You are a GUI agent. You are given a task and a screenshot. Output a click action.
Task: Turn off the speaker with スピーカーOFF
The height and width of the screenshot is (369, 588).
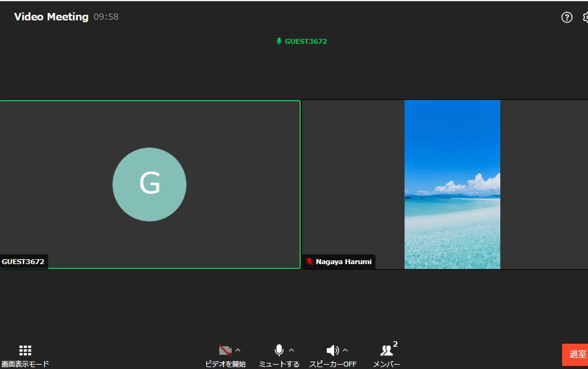click(x=332, y=350)
